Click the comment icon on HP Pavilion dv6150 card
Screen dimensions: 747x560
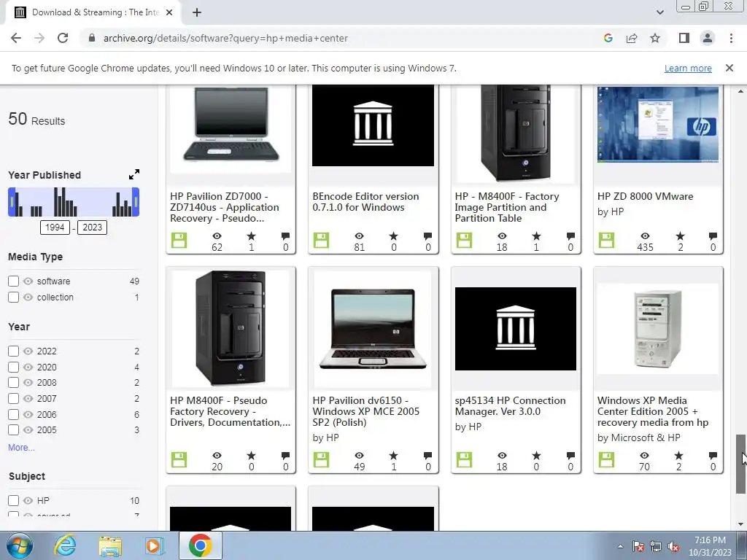(427, 456)
